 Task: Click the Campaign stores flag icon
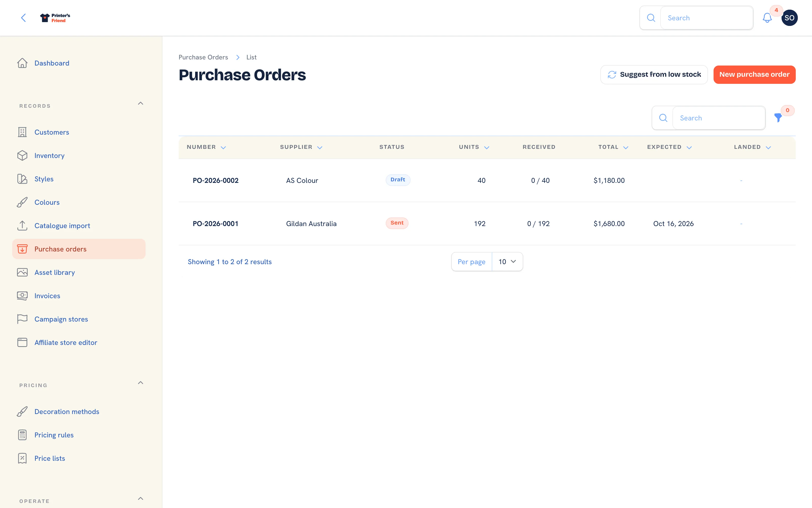[x=22, y=319]
